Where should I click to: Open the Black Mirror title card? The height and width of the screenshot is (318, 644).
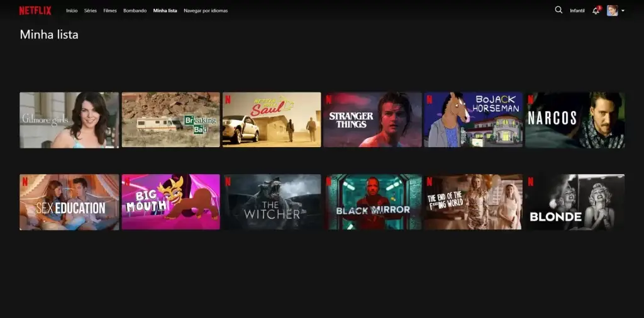coord(372,202)
